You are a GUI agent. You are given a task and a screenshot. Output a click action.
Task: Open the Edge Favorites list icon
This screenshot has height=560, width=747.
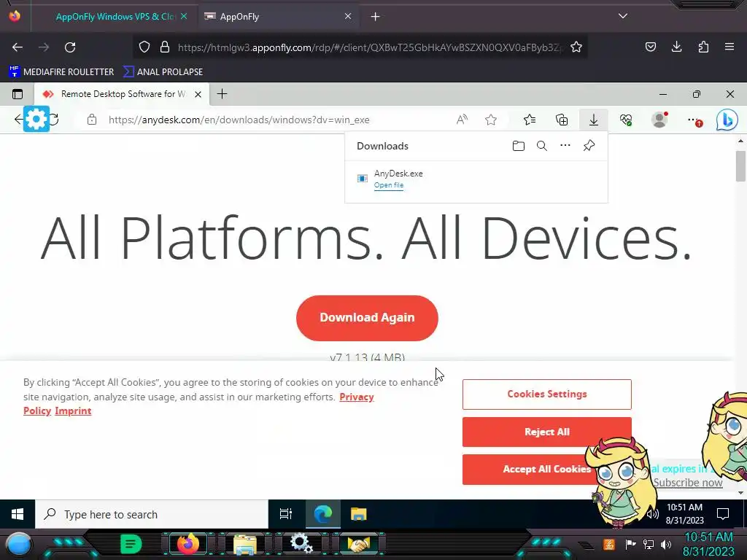coord(530,120)
